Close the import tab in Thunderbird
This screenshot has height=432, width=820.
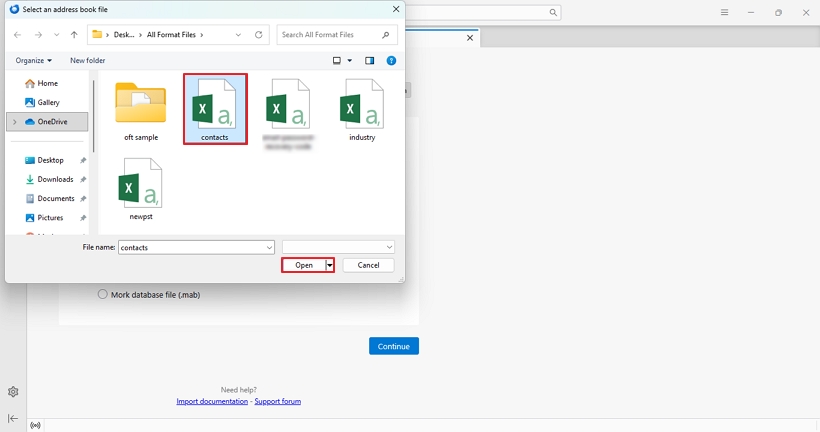pos(470,38)
